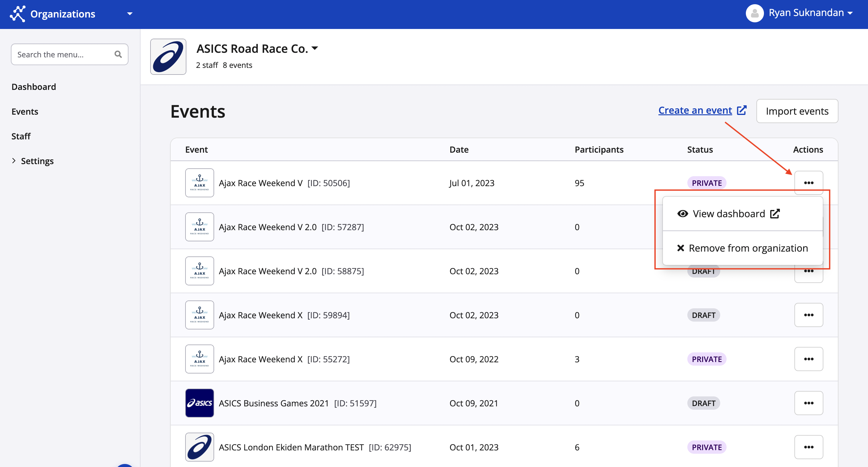Click the Organizations logo icon
The image size is (868, 467).
17,14
